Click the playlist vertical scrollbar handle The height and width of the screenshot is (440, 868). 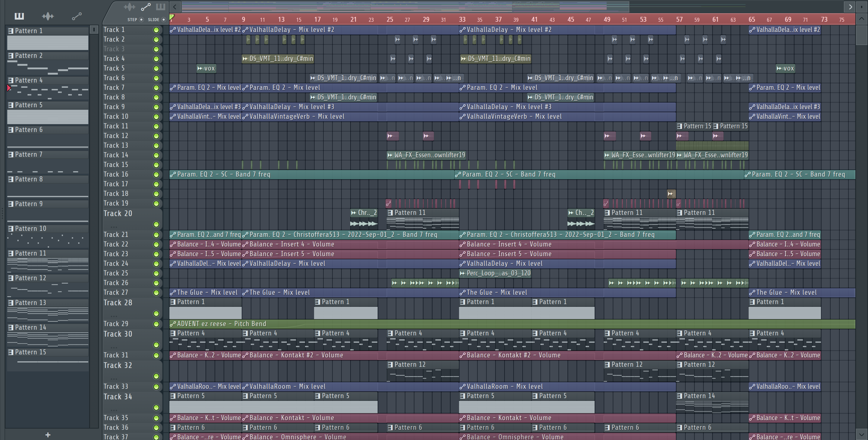[x=861, y=35]
